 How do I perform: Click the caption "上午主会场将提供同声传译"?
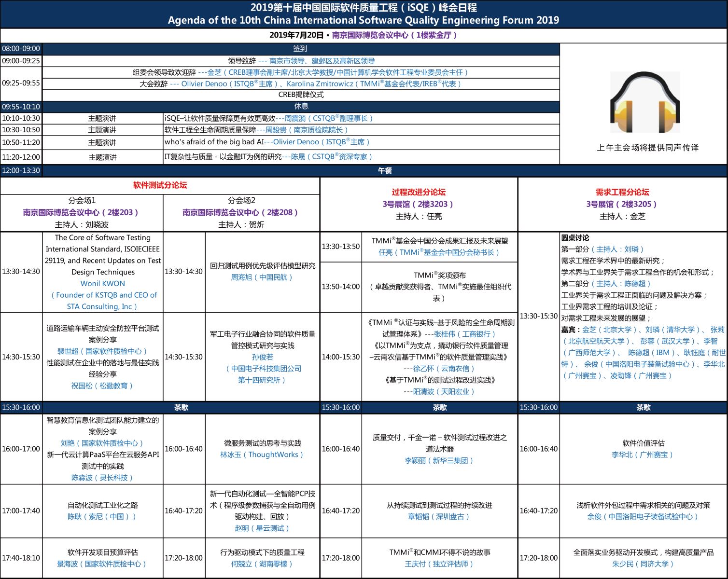pyautogui.click(x=647, y=148)
